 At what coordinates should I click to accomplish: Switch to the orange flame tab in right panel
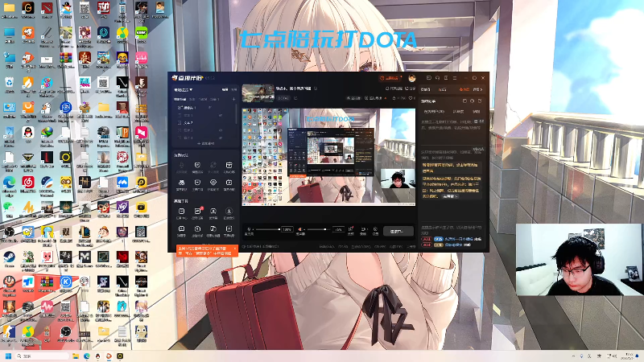coord(464,89)
